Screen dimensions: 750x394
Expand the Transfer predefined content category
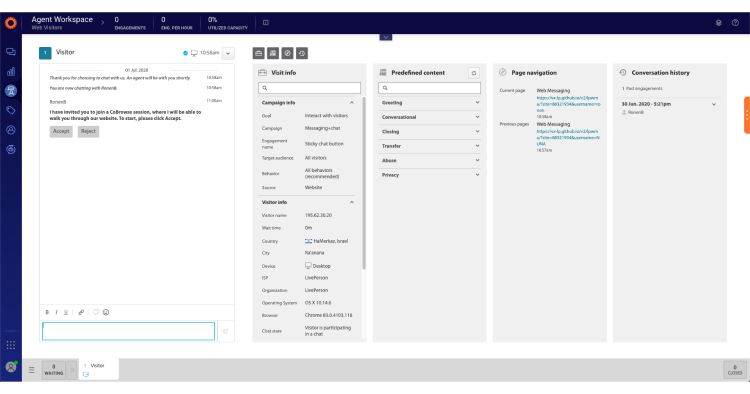pyautogui.click(x=477, y=146)
